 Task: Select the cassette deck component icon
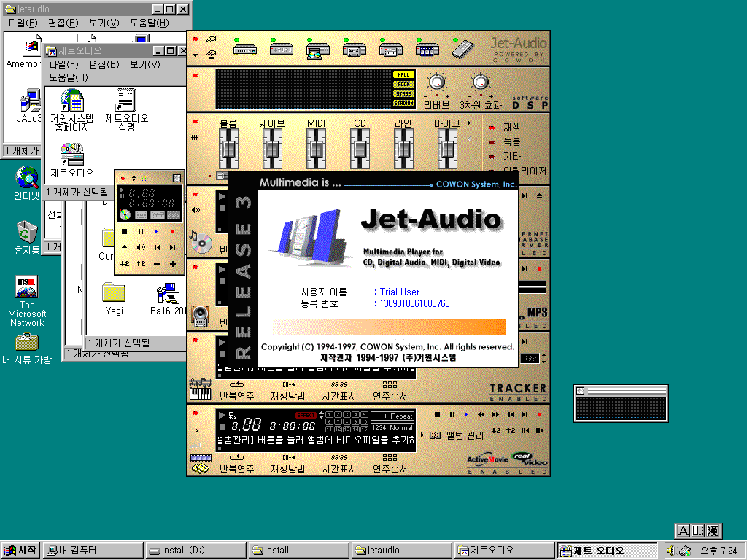coord(353,50)
